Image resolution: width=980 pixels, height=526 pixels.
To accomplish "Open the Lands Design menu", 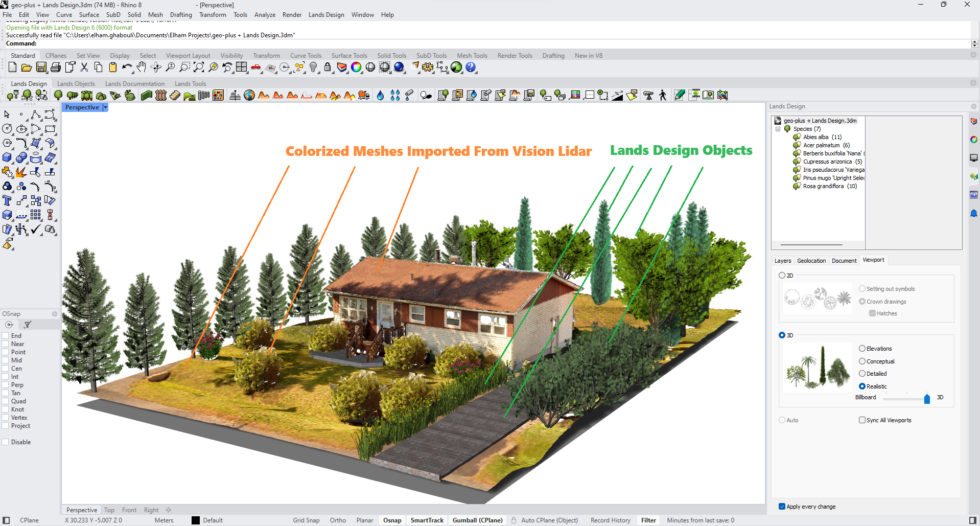I will (x=325, y=15).
